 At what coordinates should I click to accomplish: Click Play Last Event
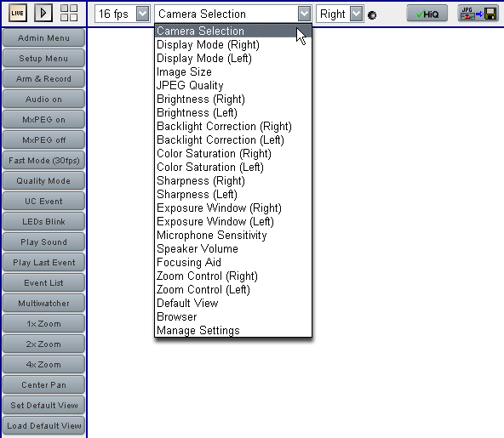[x=43, y=262]
